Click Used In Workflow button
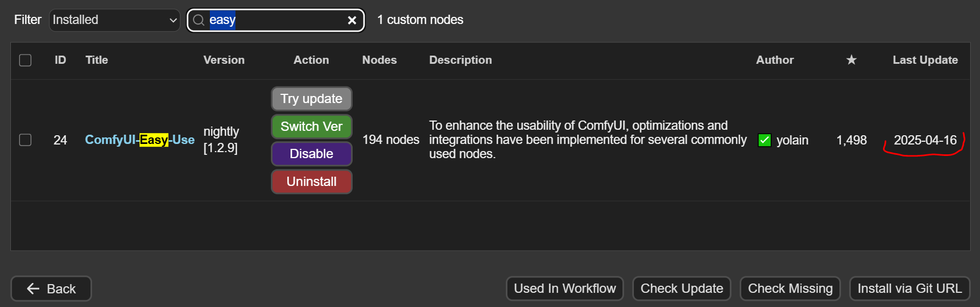Screen dimensions: 980x307 (x=565, y=288)
